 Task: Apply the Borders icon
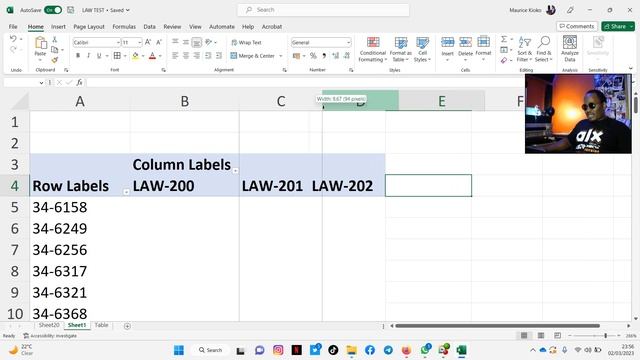(x=117, y=56)
